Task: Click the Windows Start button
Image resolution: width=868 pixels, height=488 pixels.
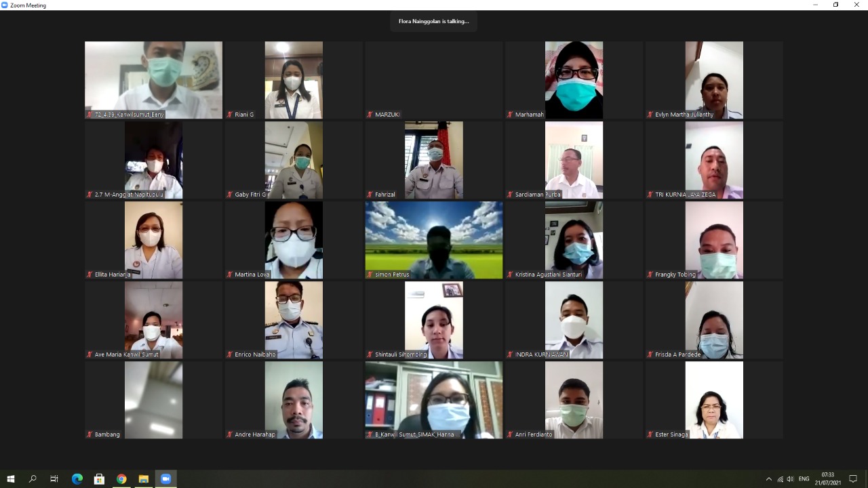Action: (11, 479)
